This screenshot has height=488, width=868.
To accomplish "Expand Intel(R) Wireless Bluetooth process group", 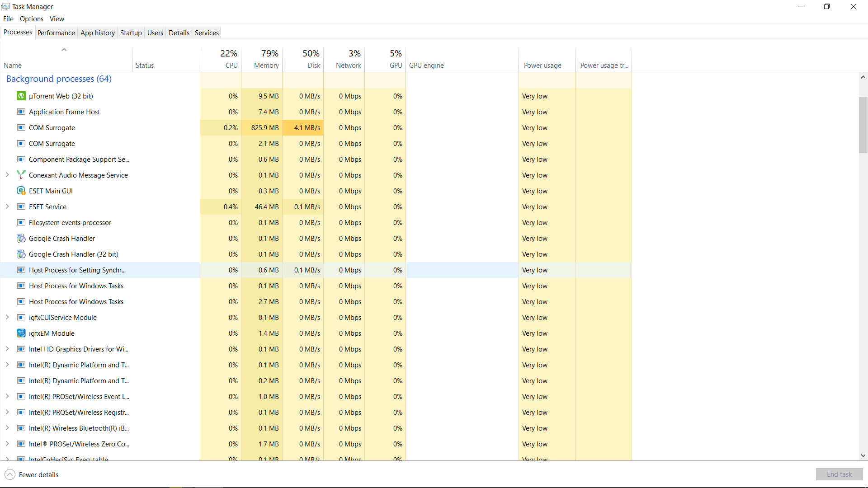I will pyautogui.click(x=7, y=428).
